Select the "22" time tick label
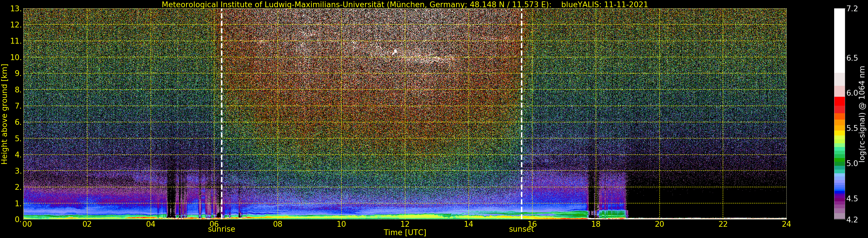The width and height of the screenshot is (868, 238). tap(723, 224)
